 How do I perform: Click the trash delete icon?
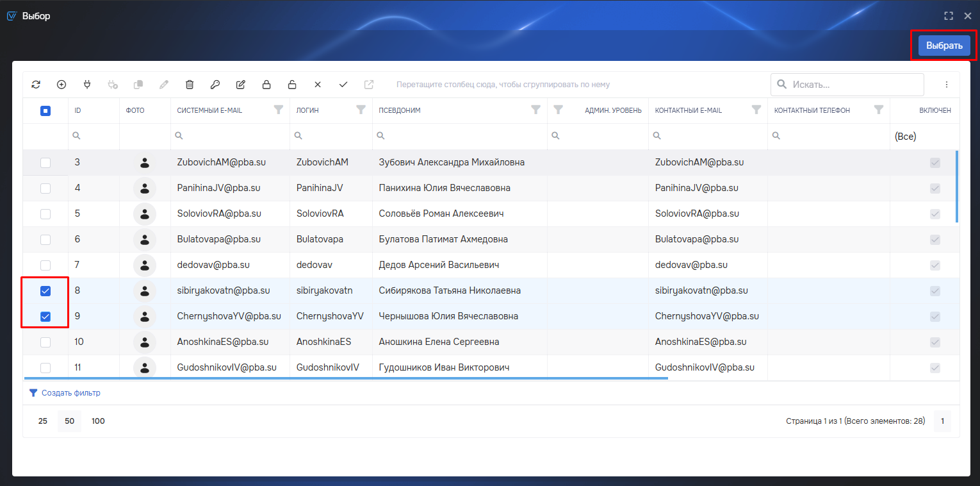click(190, 85)
